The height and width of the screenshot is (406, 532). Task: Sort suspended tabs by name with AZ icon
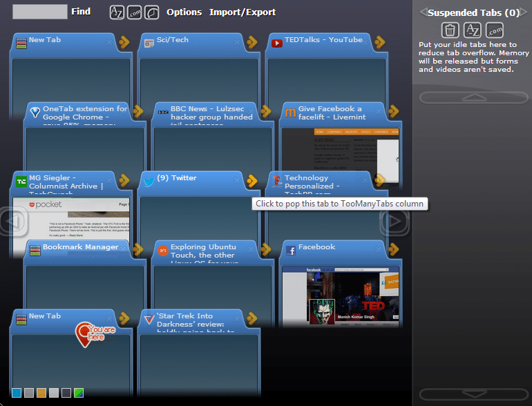tap(473, 30)
